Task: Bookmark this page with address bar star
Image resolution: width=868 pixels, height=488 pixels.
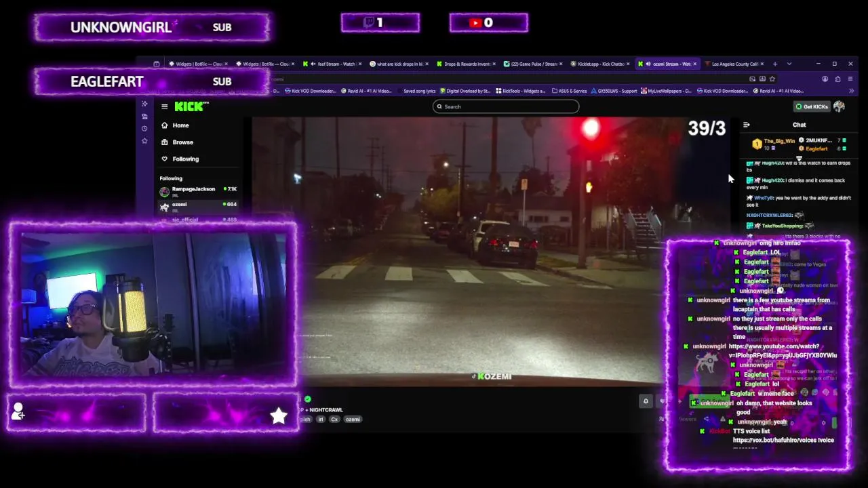Action: [772, 79]
